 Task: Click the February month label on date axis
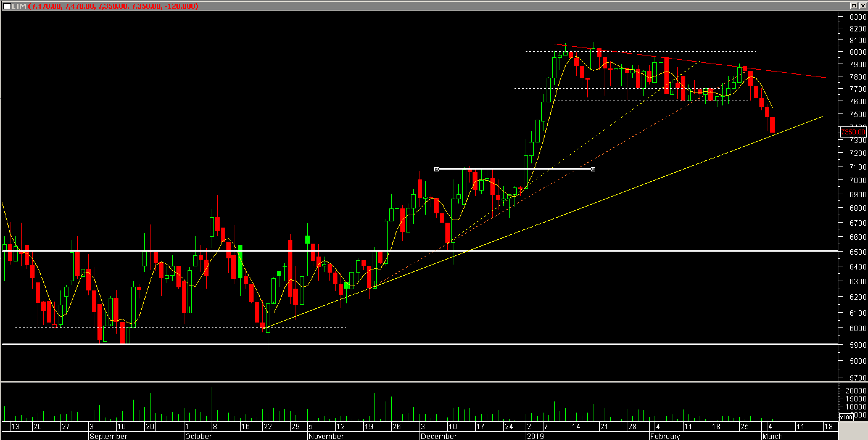click(665, 436)
